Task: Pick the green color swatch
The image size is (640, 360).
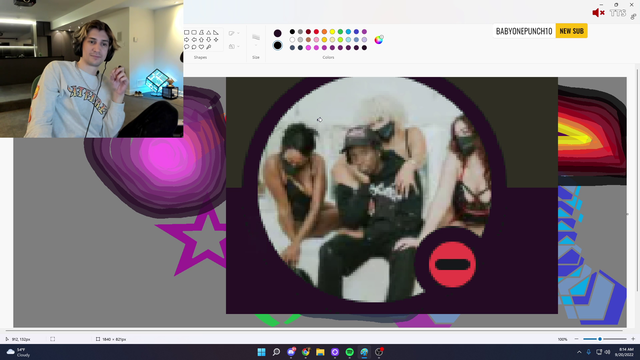Action: pyautogui.click(x=340, y=31)
